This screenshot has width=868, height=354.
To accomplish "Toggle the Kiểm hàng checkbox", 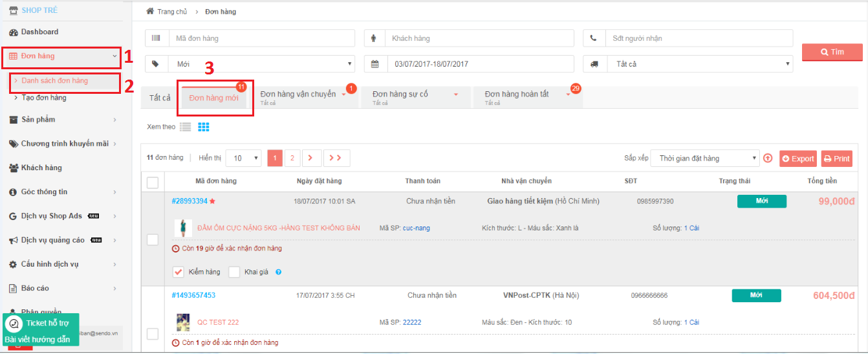I will pos(179,272).
